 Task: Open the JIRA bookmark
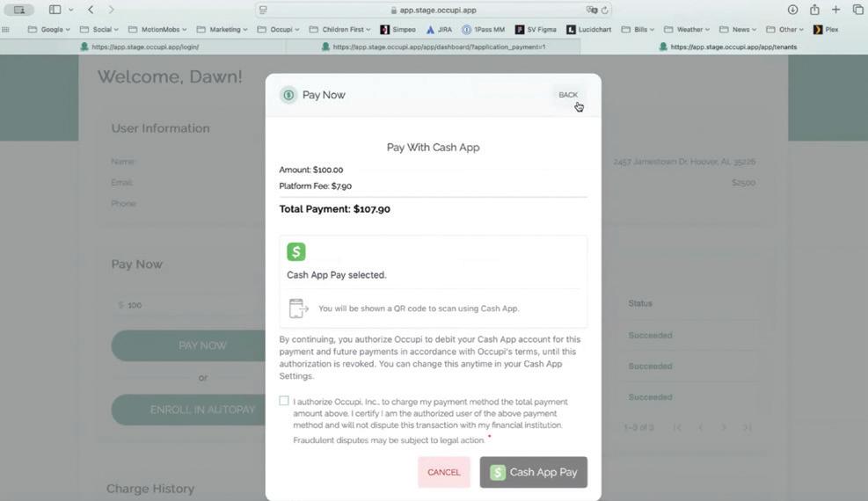click(x=439, y=29)
